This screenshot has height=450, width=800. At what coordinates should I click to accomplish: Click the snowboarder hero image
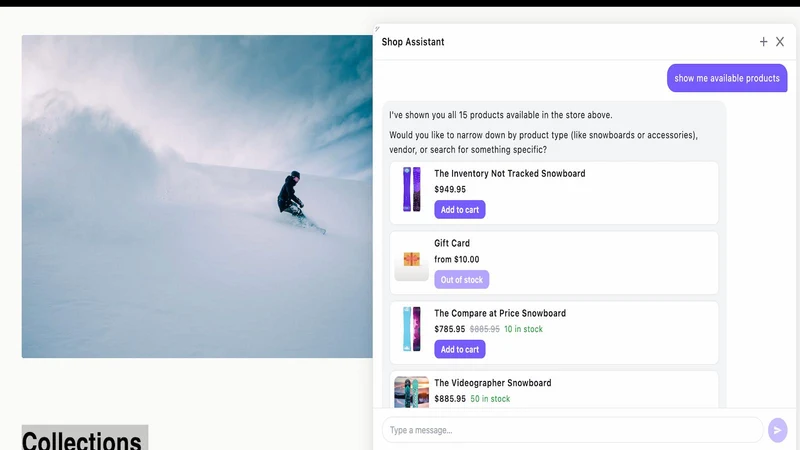[197, 196]
